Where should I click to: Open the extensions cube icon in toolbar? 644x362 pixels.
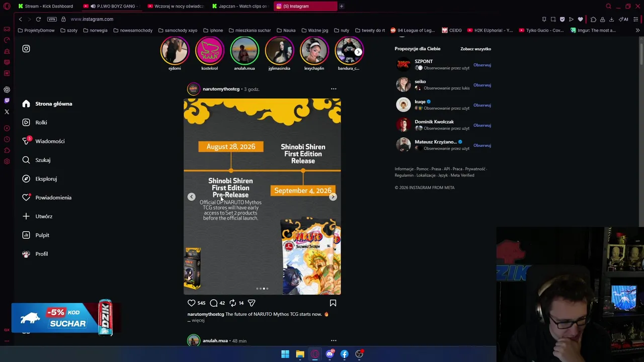(x=593, y=19)
